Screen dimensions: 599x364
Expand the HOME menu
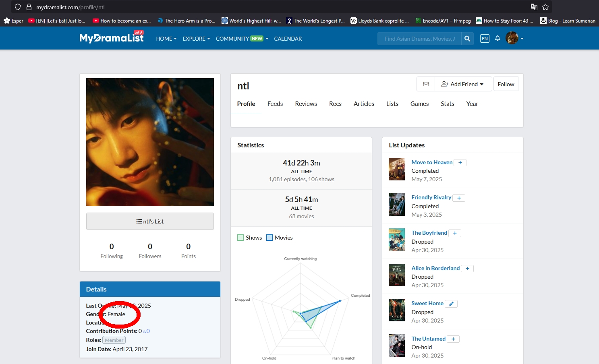click(166, 39)
